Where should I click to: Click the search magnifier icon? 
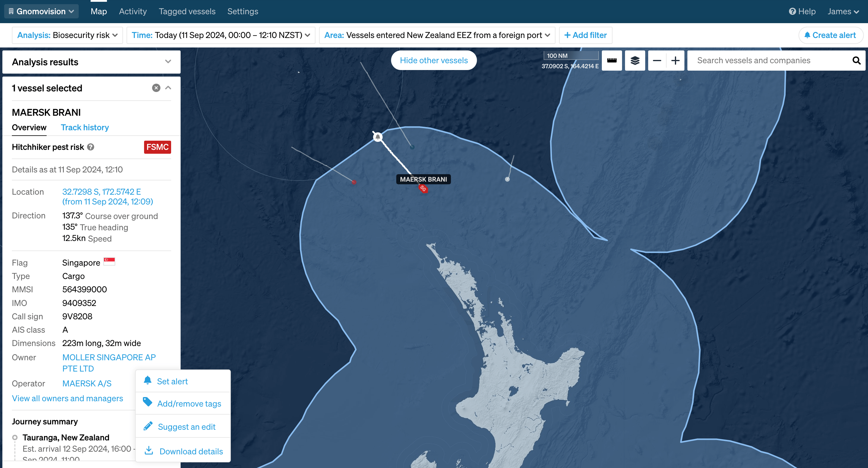[856, 61]
